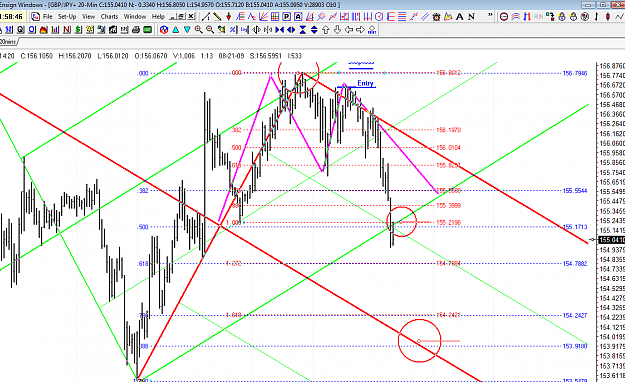Click the cyan up triangle icon
The image size is (625, 382).
click(175, 30)
